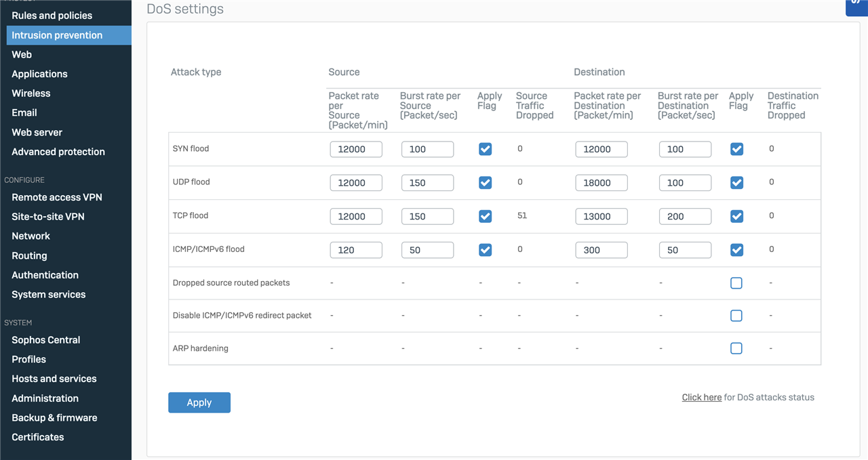The width and height of the screenshot is (868, 460).
Task: Toggle SYN flood source Apply Flag checkbox
Action: click(x=486, y=149)
